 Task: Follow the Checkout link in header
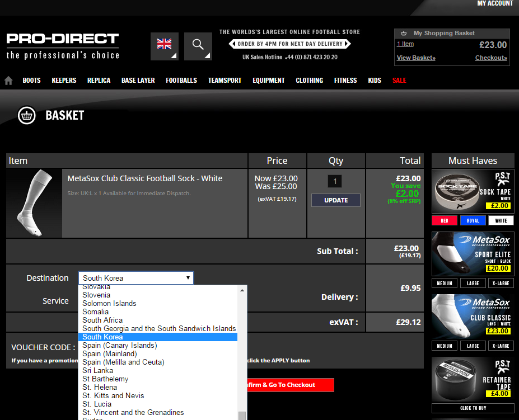[491, 58]
